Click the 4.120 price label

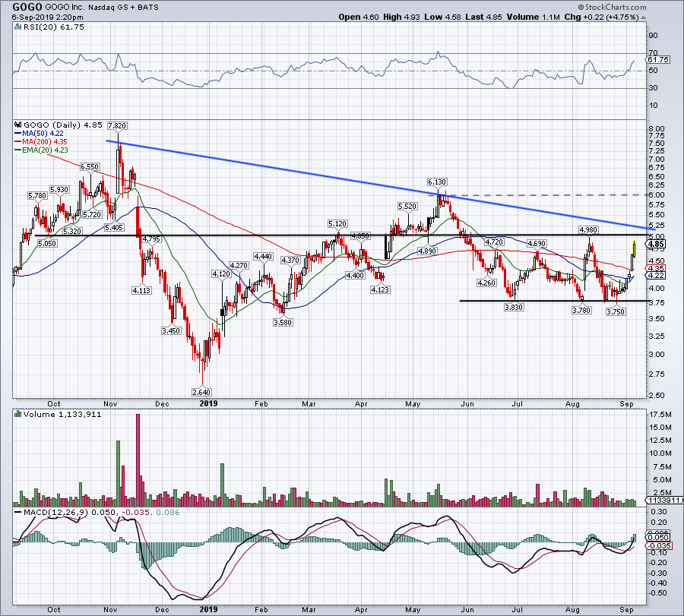coord(221,273)
